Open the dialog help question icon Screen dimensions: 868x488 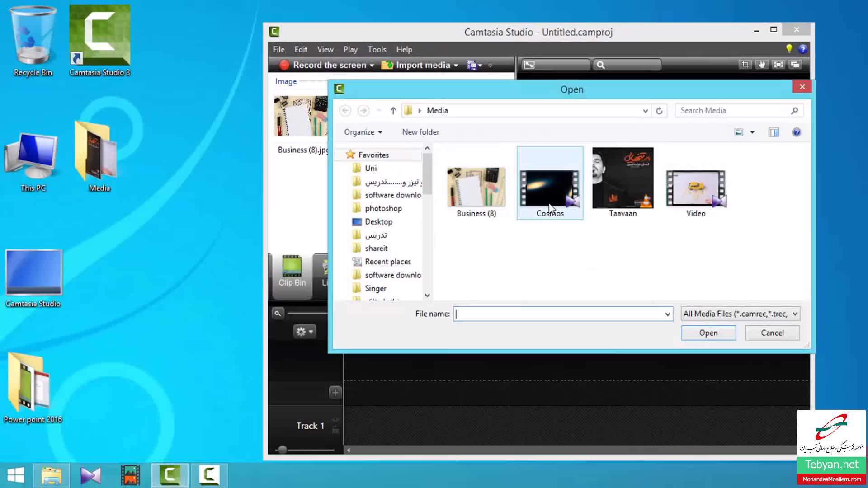tap(797, 132)
